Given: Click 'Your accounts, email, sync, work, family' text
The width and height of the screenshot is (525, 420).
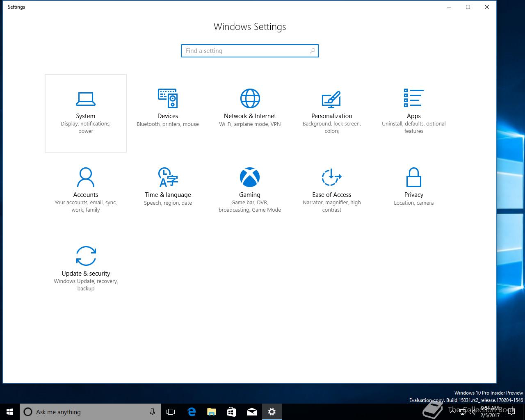Looking at the screenshot, I should pos(86,206).
